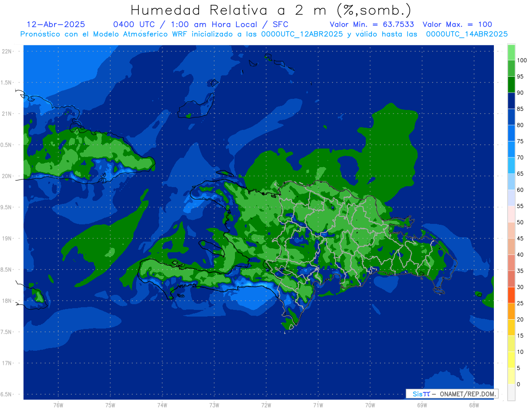
Task: Click the pale blue legend swatch between 60 and 65
Action: tap(511, 181)
